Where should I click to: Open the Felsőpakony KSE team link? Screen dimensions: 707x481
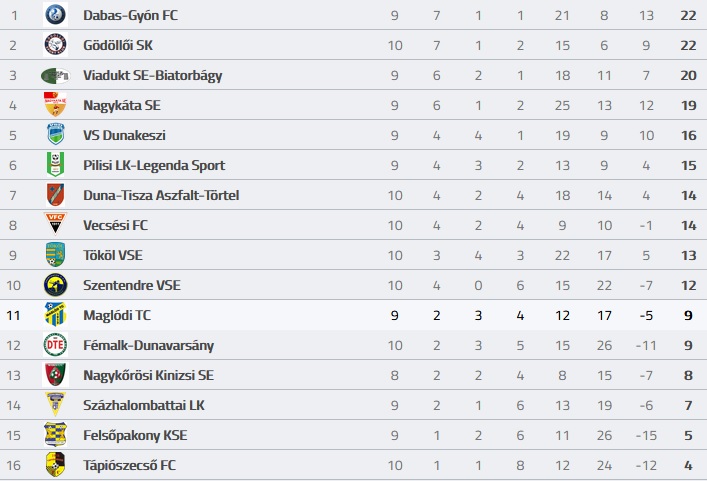(x=135, y=435)
